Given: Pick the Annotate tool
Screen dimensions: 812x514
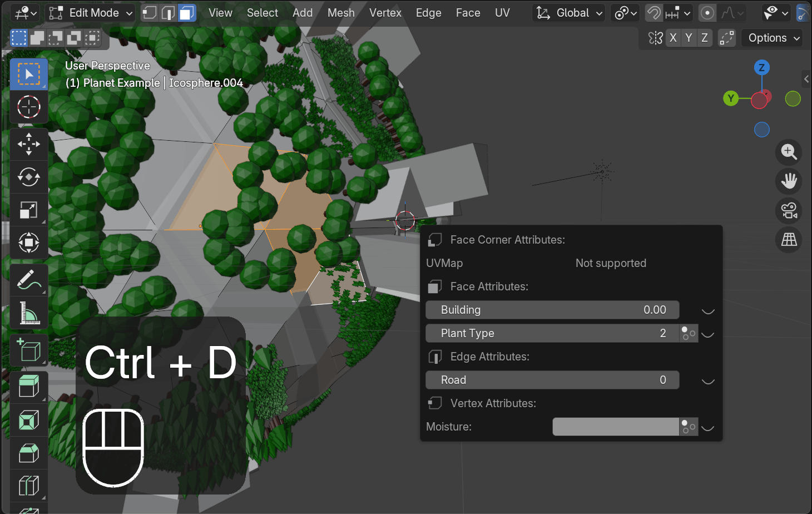Looking at the screenshot, I should [29, 280].
